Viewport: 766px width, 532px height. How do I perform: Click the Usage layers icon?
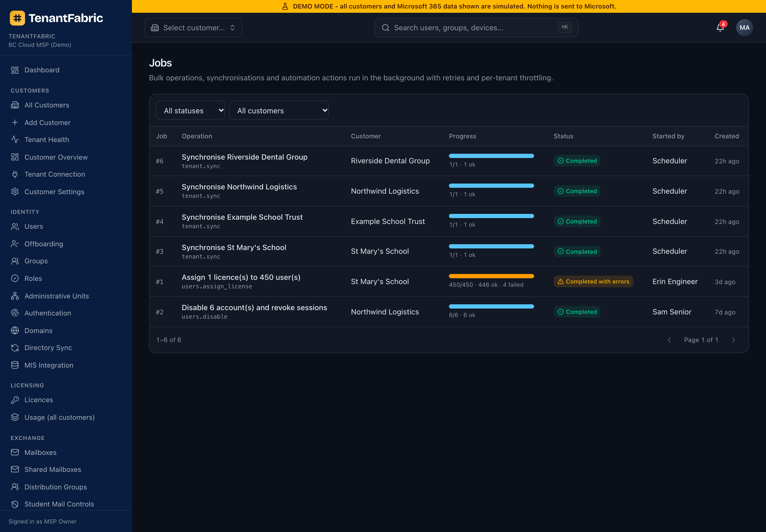pyautogui.click(x=15, y=417)
